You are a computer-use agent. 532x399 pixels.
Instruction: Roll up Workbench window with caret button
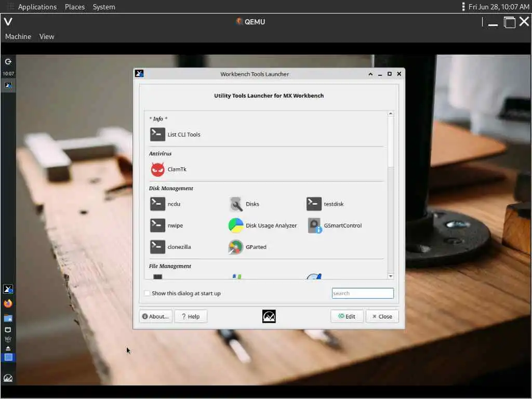[x=370, y=74]
